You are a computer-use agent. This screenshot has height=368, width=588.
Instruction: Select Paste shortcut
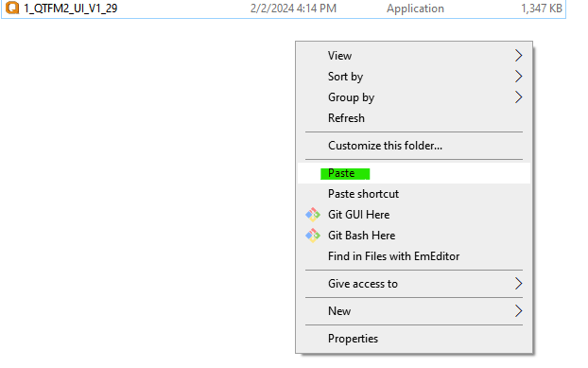pos(414,194)
